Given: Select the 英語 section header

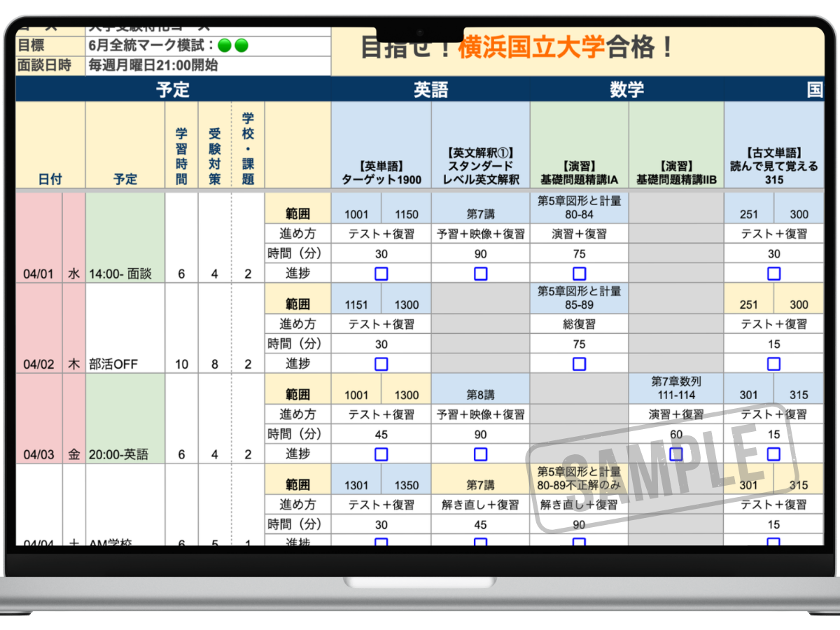Looking at the screenshot, I should click(x=430, y=90).
